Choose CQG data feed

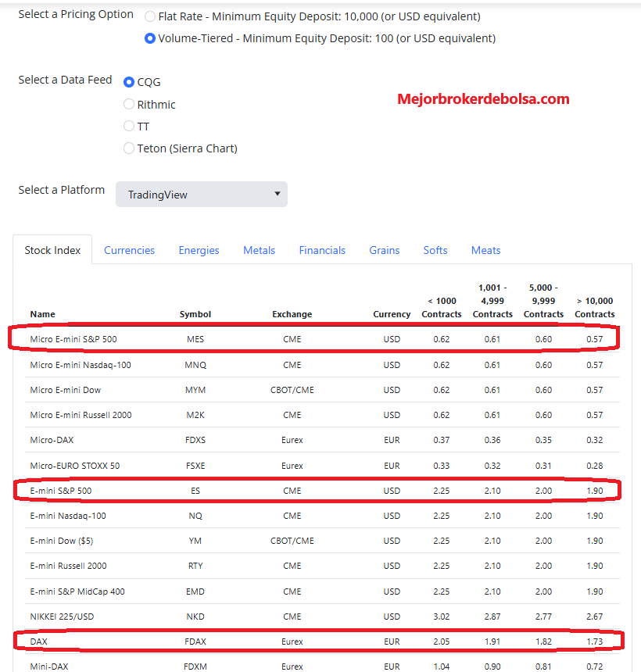129,82
